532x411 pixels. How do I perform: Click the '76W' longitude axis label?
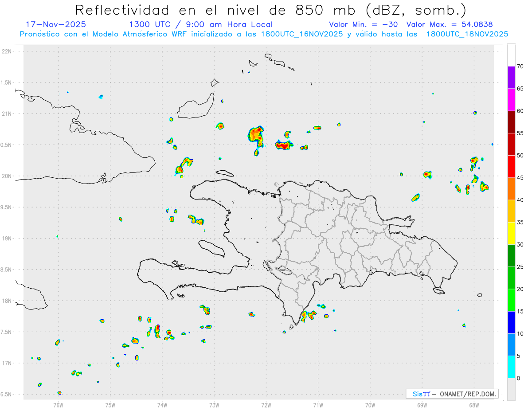(x=58, y=405)
